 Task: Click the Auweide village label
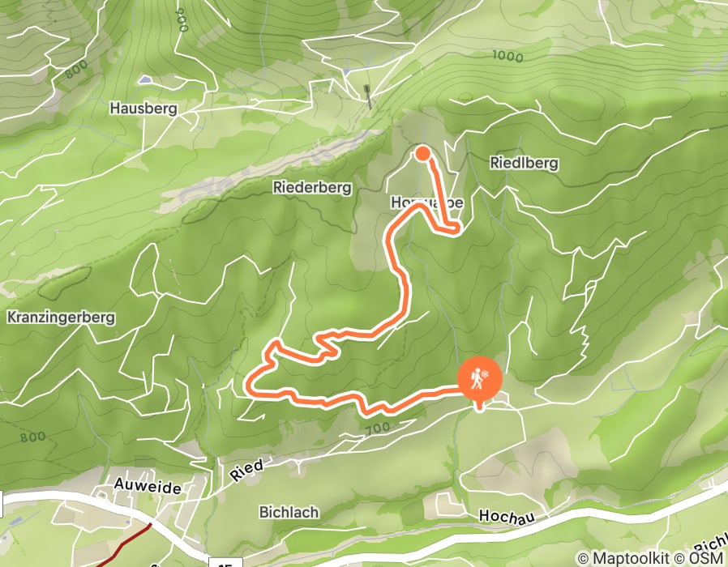[x=148, y=486]
